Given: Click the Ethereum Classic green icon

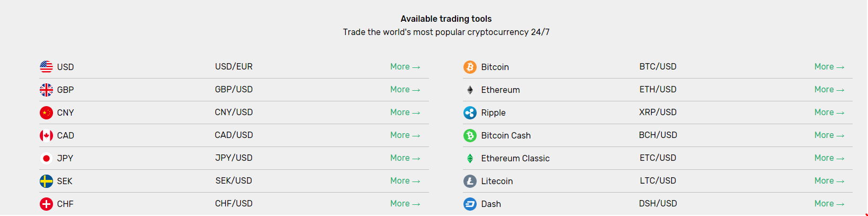Looking at the screenshot, I should tap(470, 158).
